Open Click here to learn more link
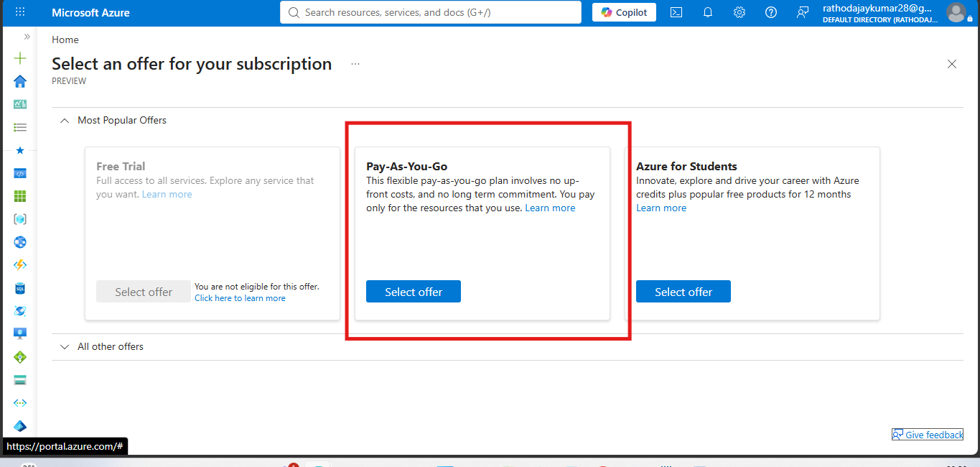This screenshot has width=980, height=467. 240,298
